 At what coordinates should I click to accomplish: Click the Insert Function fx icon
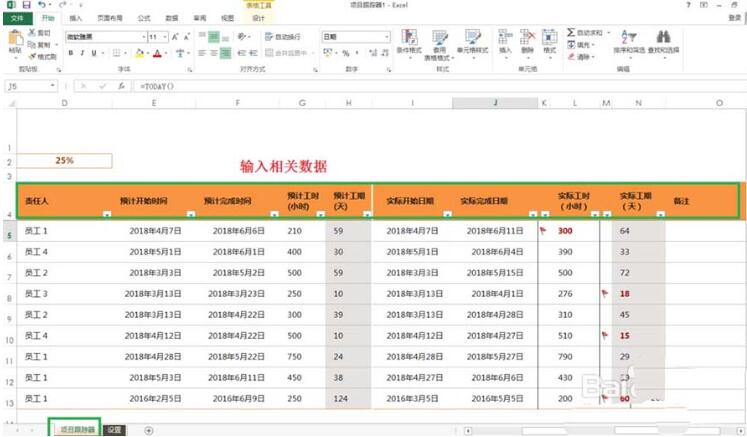[121, 86]
